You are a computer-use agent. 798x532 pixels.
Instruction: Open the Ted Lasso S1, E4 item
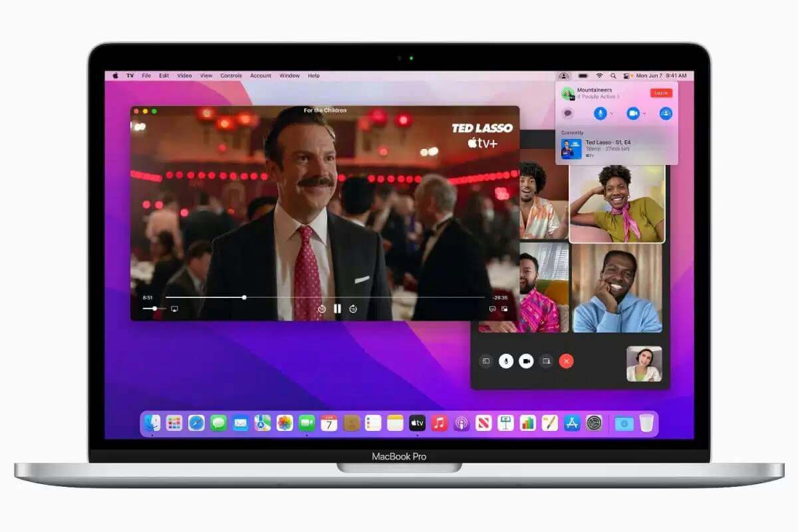[x=616, y=148]
